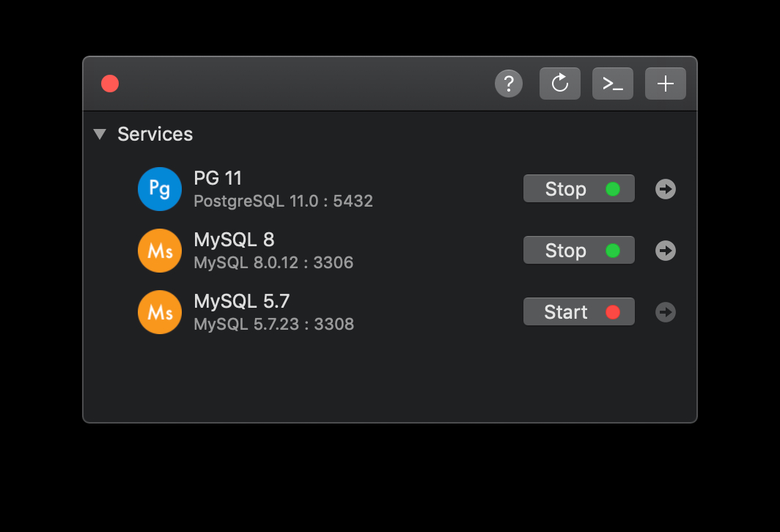Close the window with red button
The height and width of the screenshot is (532, 780).
110,84
